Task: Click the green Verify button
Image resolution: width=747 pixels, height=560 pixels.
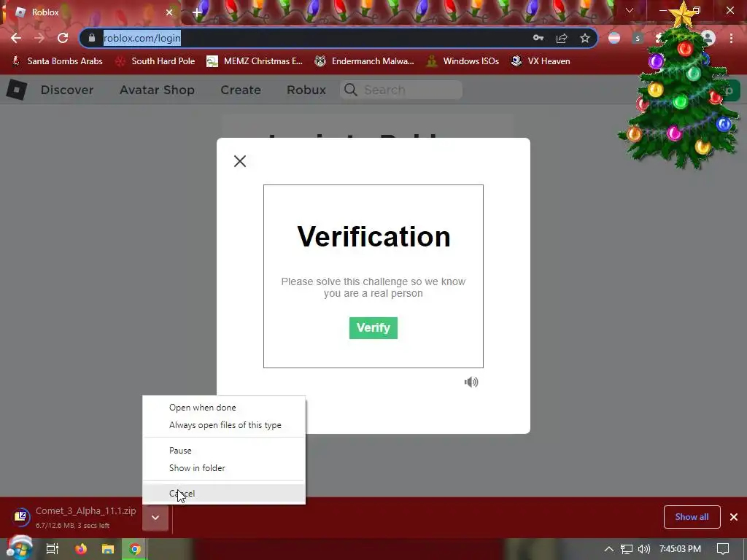Action: coord(373,328)
